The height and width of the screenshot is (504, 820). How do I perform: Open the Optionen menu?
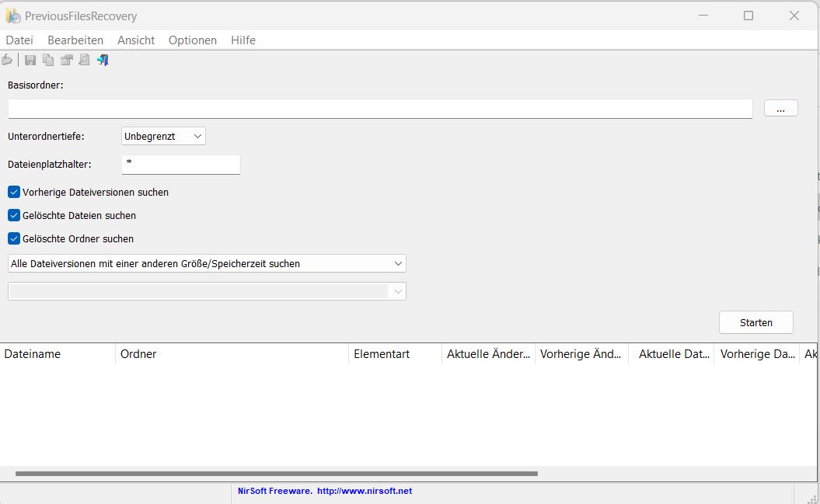click(x=193, y=40)
